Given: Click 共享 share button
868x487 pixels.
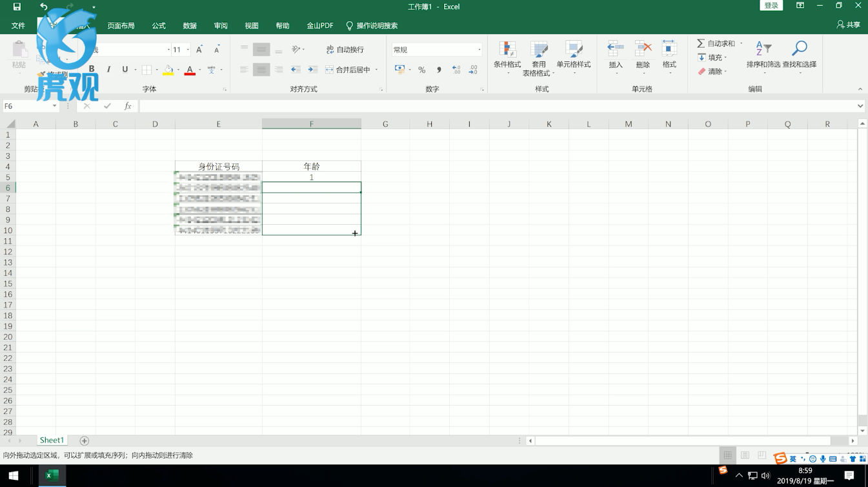Looking at the screenshot, I should tap(849, 25).
